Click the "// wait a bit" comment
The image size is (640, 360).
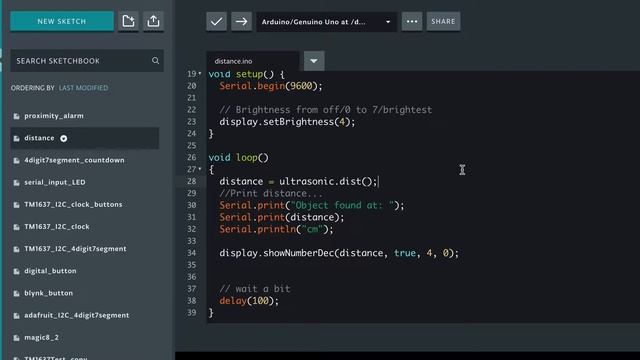tap(255, 289)
